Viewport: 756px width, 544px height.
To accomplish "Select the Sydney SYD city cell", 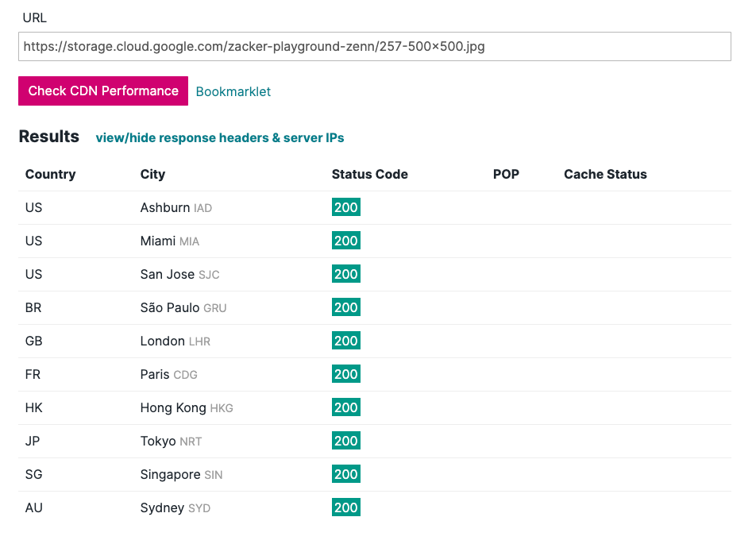I will click(x=175, y=507).
